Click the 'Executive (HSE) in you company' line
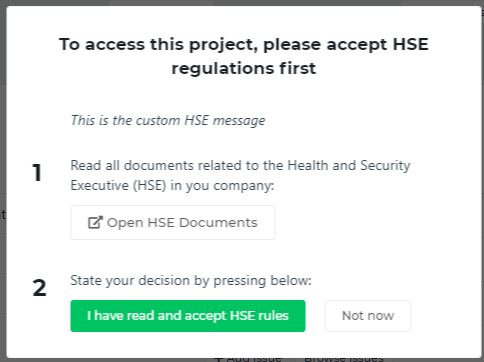 tap(172, 185)
